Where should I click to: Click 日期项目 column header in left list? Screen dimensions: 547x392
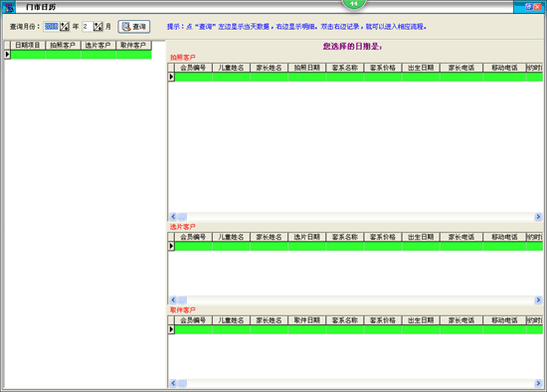(x=28, y=46)
